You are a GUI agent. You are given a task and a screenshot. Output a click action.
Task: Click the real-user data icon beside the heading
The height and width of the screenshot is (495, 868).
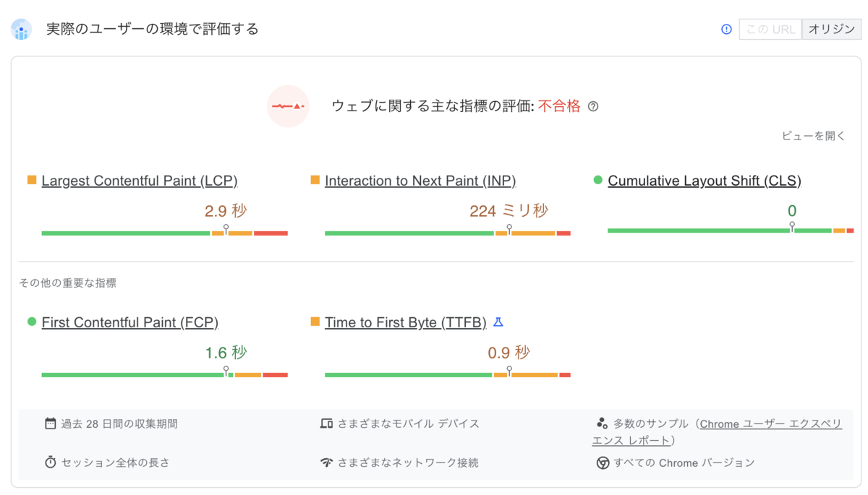point(21,30)
